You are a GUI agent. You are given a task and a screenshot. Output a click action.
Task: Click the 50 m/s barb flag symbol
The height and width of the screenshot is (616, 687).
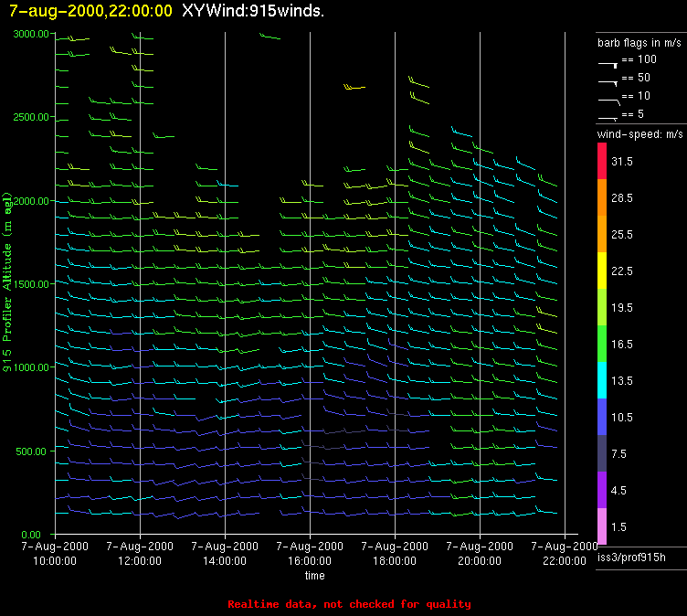click(608, 81)
